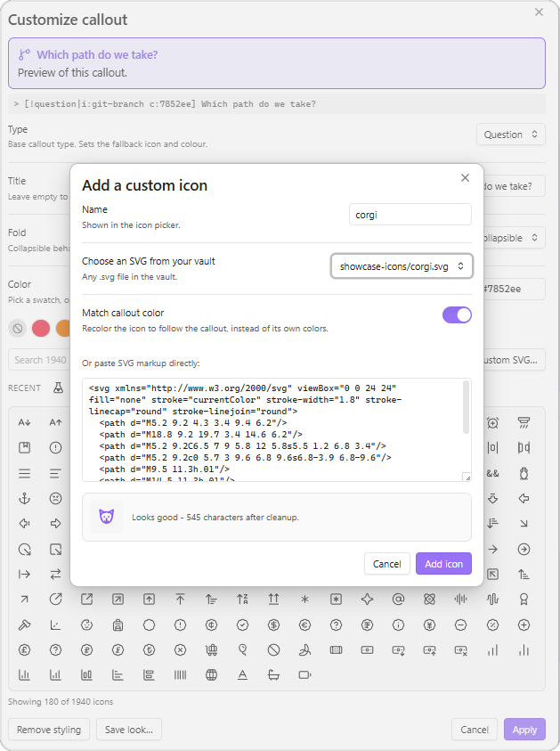Screen dimensions: 560x751
Task: Click the hex color field #7852ee
Action: 515,289
